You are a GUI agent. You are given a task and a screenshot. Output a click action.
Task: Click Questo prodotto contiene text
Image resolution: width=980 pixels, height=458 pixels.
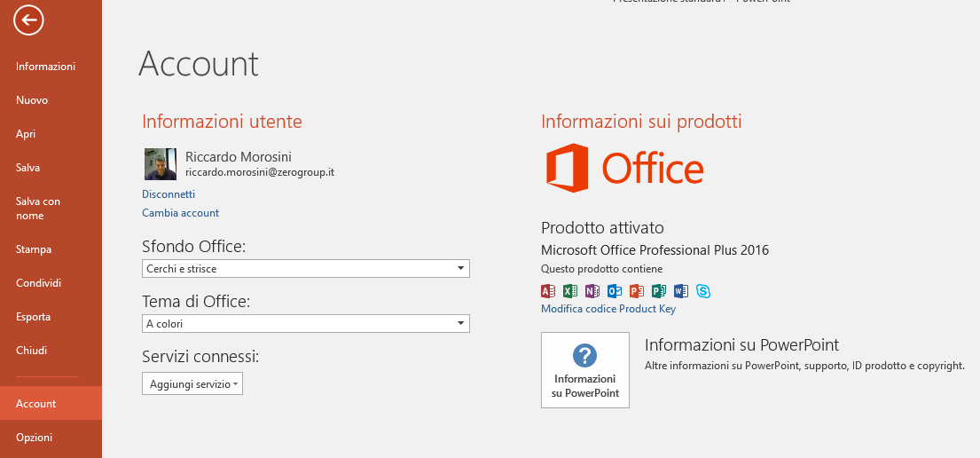click(x=602, y=269)
